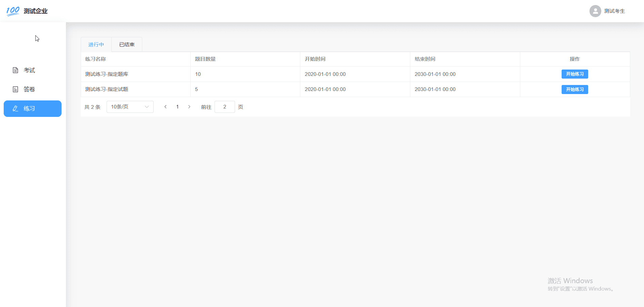
Task: Select the 进行中 tab
Action: pyautogui.click(x=96, y=45)
